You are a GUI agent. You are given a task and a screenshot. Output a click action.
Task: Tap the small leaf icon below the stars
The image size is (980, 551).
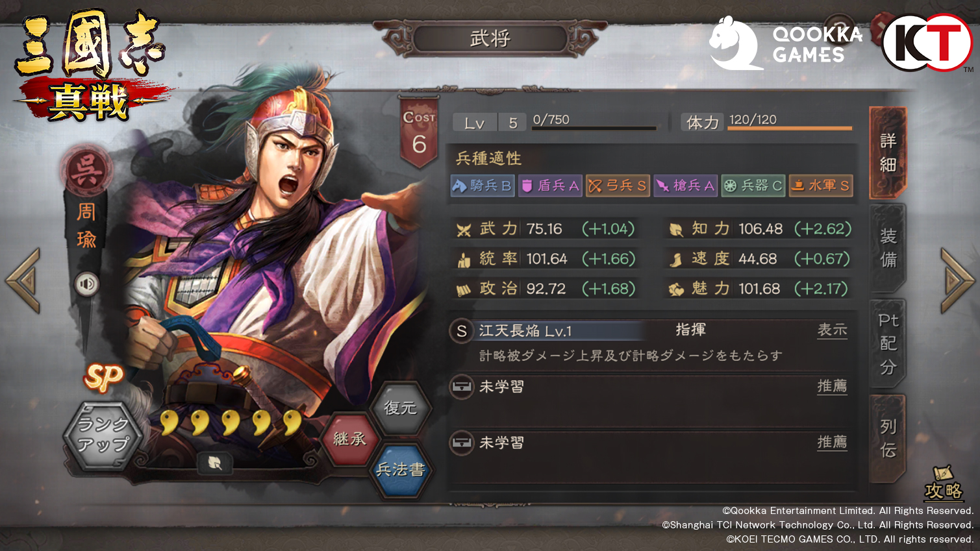point(215,463)
